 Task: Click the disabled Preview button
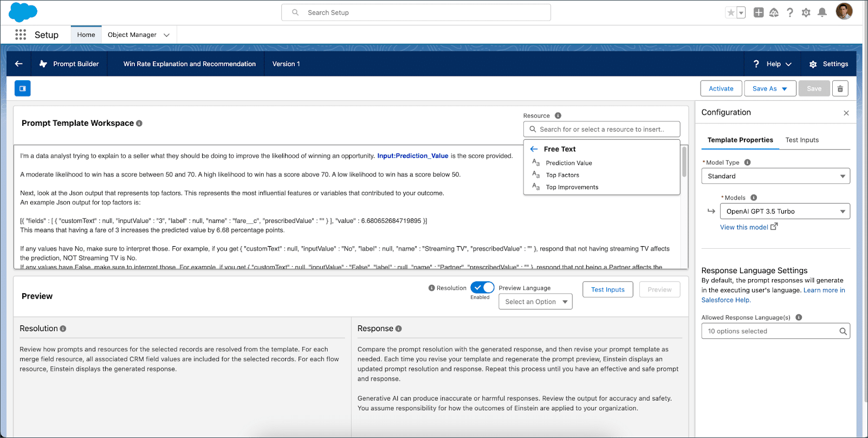point(659,289)
